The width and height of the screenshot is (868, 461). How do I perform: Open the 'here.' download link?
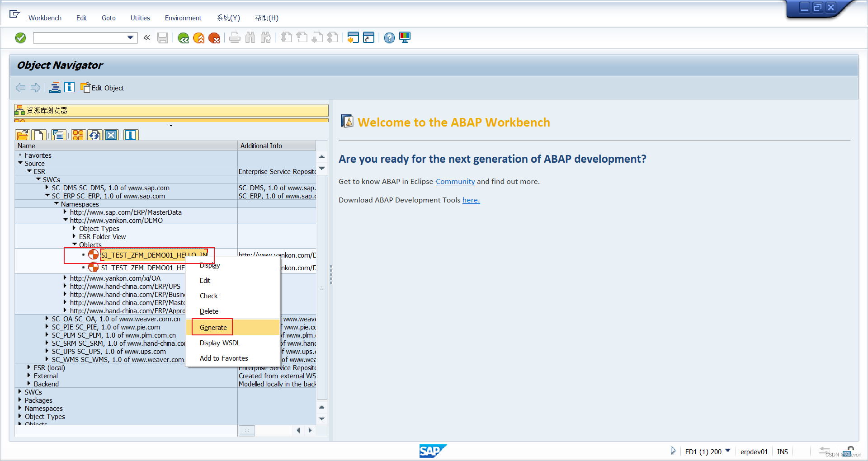pos(471,200)
